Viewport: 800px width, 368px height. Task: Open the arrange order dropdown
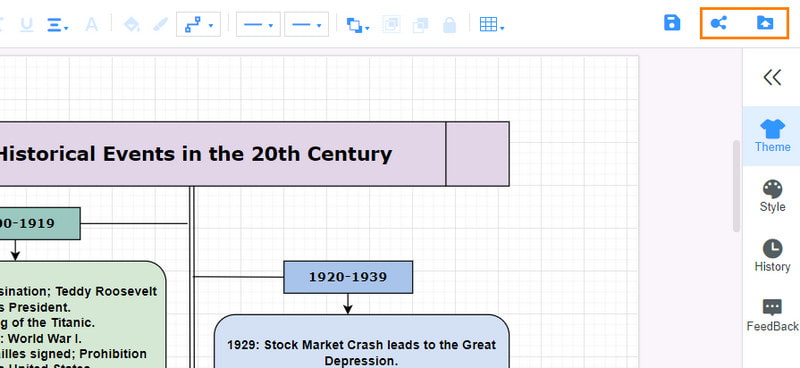[358, 24]
